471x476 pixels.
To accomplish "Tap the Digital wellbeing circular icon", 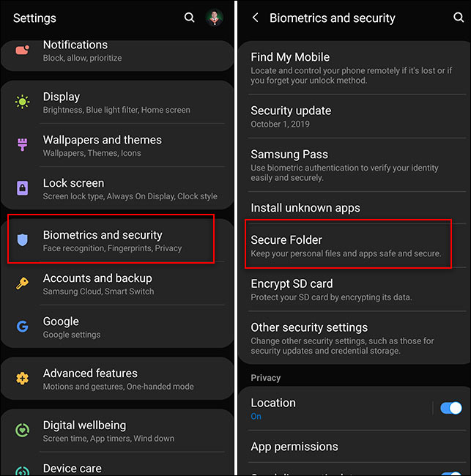I will 22,430.
